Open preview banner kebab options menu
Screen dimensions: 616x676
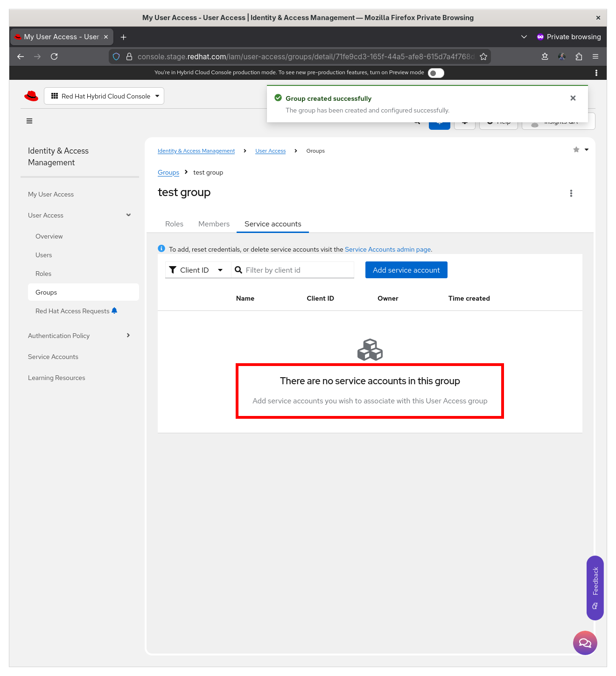(596, 73)
